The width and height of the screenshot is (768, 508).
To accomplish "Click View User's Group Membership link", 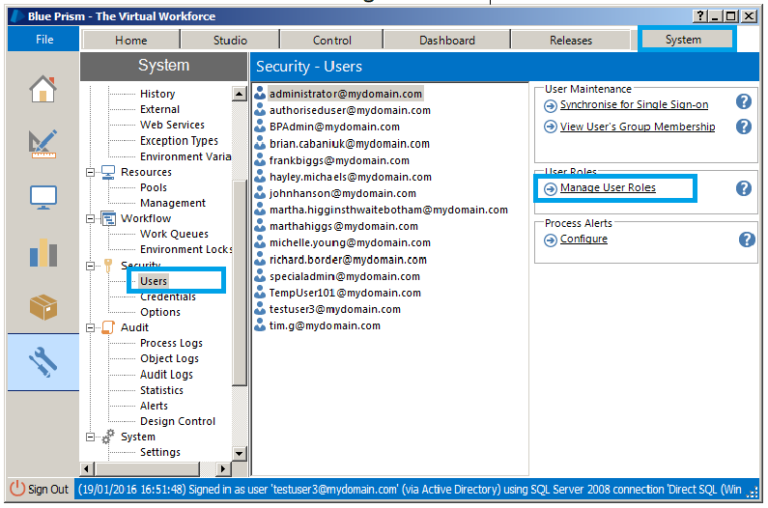I will click(637, 126).
